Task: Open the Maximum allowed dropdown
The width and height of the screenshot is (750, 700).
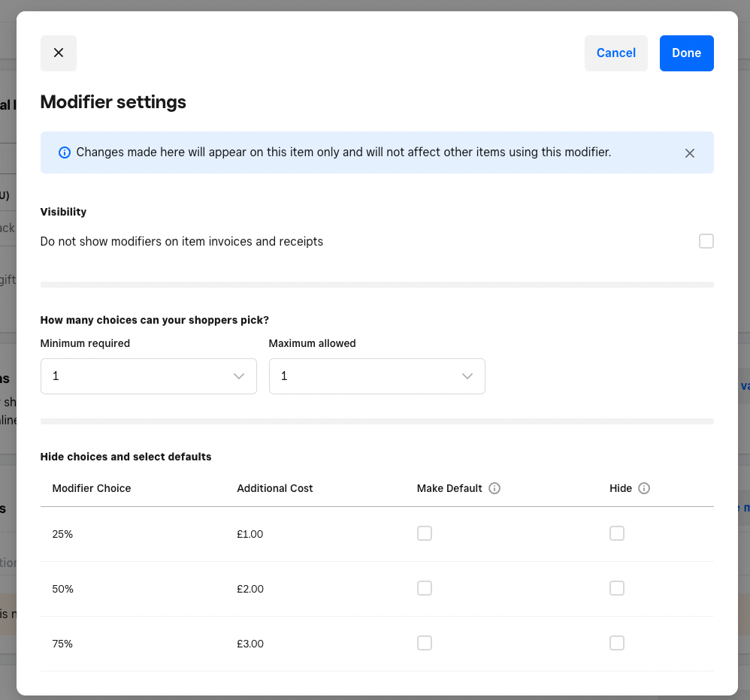Action: click(x=377, y=376)
